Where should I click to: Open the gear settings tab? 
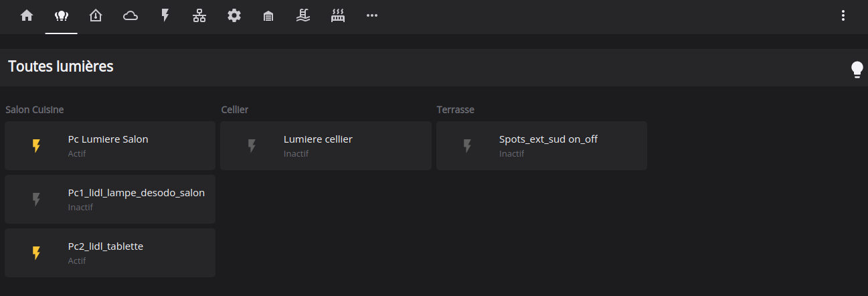click(x=234, y=15)
